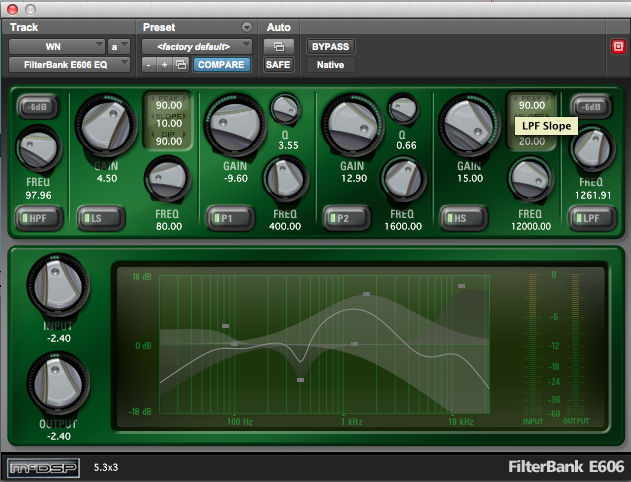
Task: Open the WN track selector dropdown
Action: pyautogui.click(x=57, y=47)
